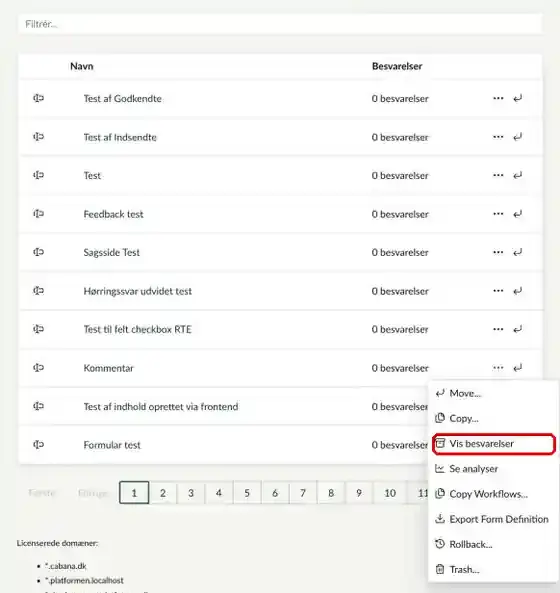Go to page 10 of the list

coord(390,493)
